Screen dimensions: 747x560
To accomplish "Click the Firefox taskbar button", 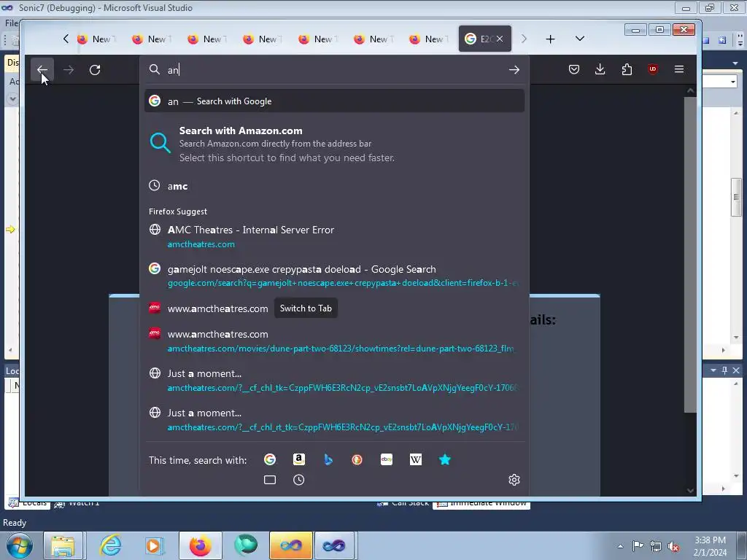I will click(x=200, y=545).
